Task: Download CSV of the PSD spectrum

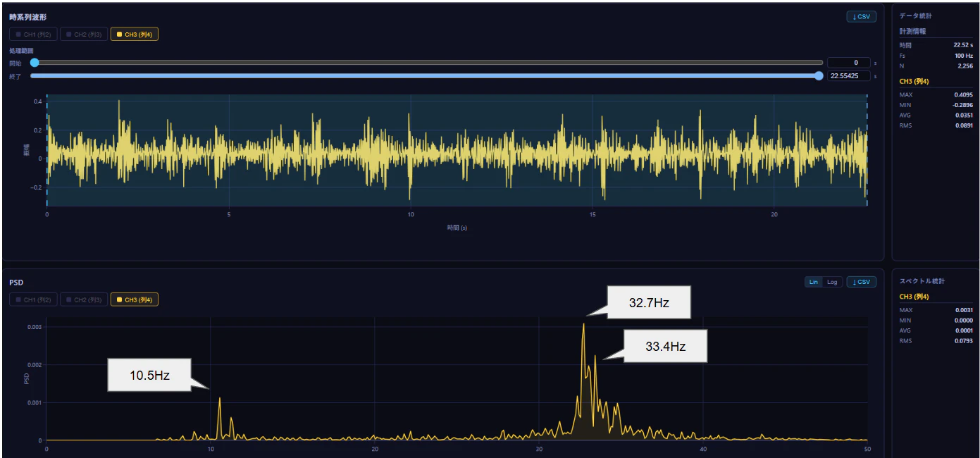Action: pyautogui.click(x=861, y=282)
